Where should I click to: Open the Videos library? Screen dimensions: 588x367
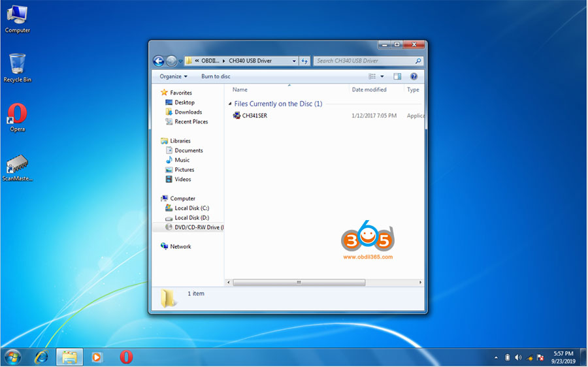point(178,180)
